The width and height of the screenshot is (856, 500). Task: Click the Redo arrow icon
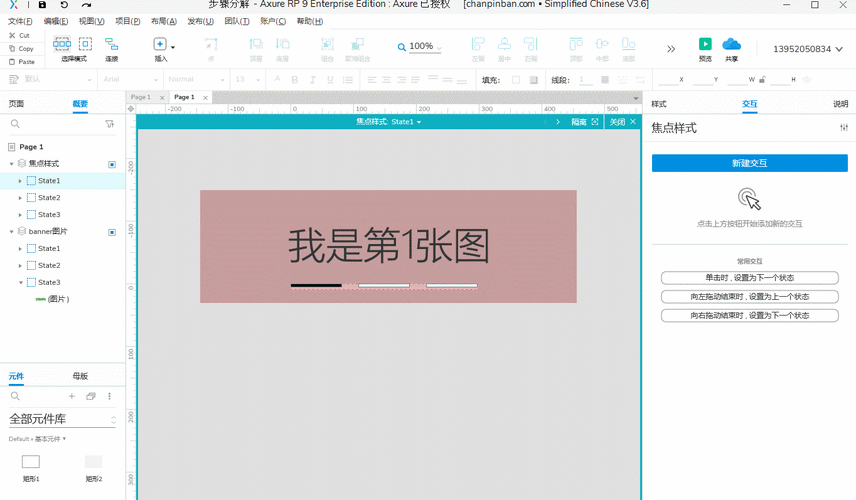tap(86, 4)
